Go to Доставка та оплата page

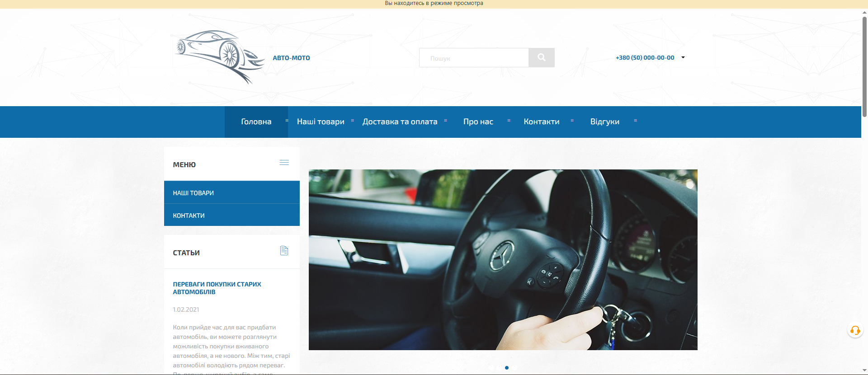(x=400, y=122)
